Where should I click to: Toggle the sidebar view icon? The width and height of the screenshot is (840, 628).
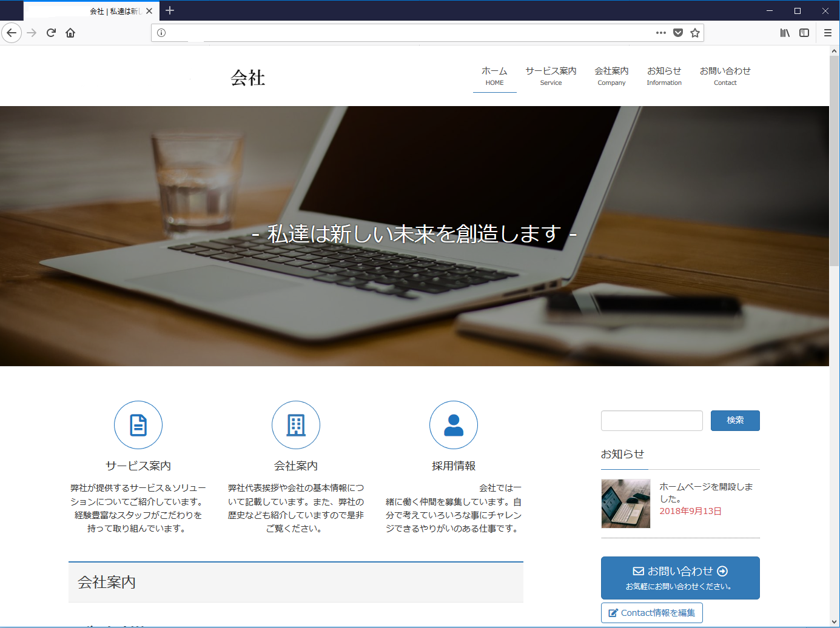click(x=804, y=33)
